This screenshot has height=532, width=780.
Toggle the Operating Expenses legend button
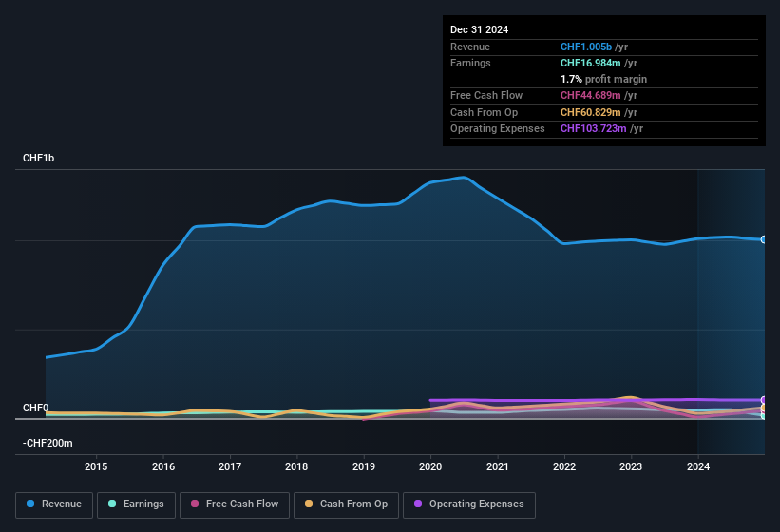click(469, 505)
